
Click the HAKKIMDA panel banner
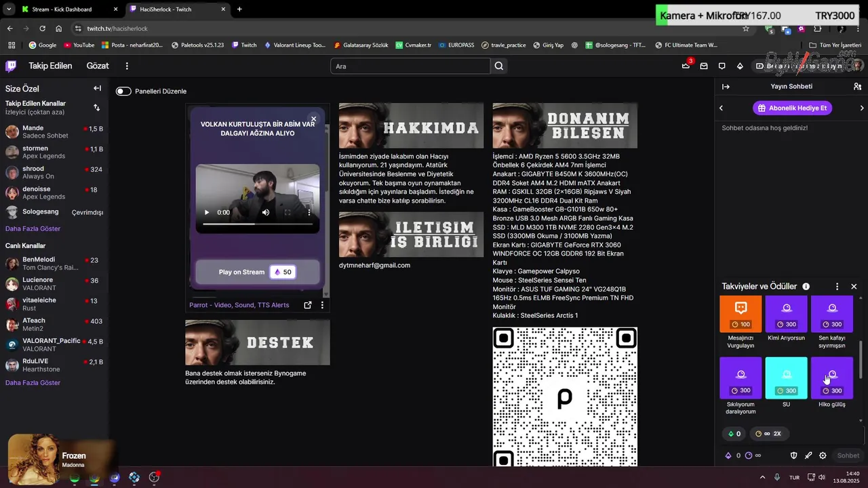click(x=411, y=125)
